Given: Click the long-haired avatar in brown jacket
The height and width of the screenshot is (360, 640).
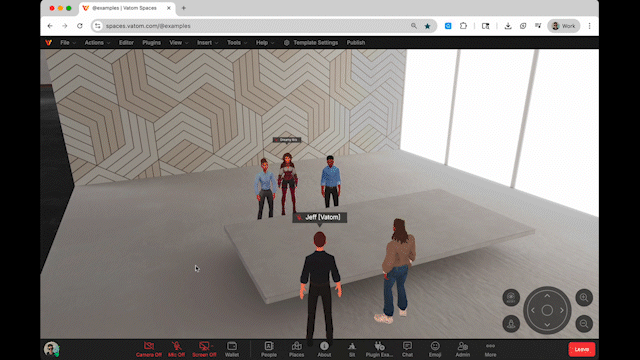Looking at the screenshot, I should 397,271.
